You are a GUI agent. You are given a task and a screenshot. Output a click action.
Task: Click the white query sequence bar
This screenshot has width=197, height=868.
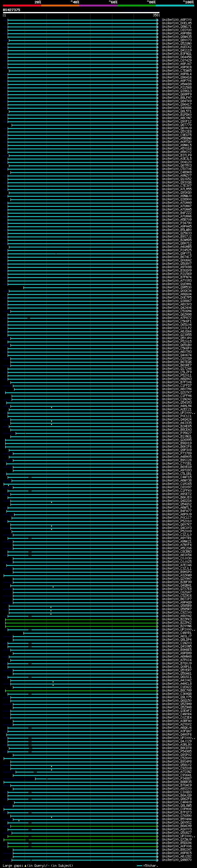[x=81, y=13]
